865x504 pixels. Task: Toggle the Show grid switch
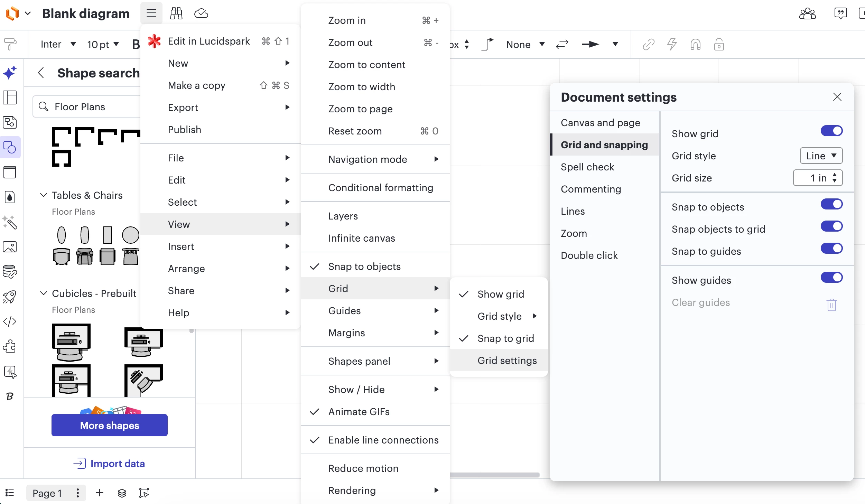coord(831,131)
